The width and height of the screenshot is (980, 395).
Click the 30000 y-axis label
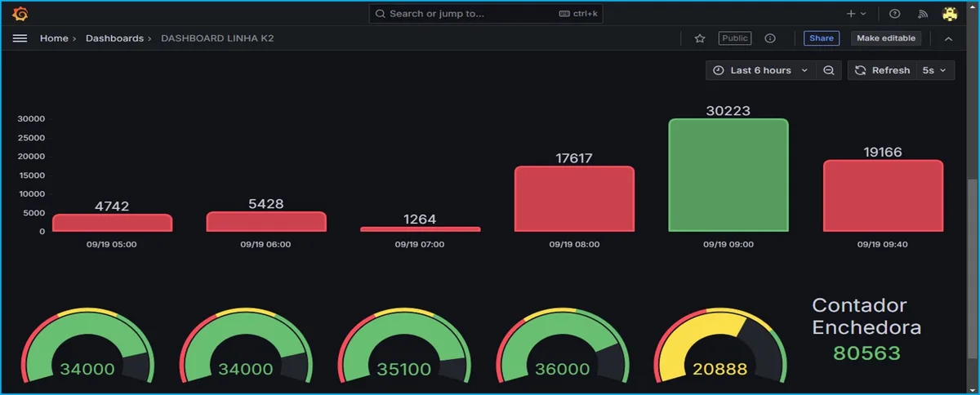pos(31,118)
